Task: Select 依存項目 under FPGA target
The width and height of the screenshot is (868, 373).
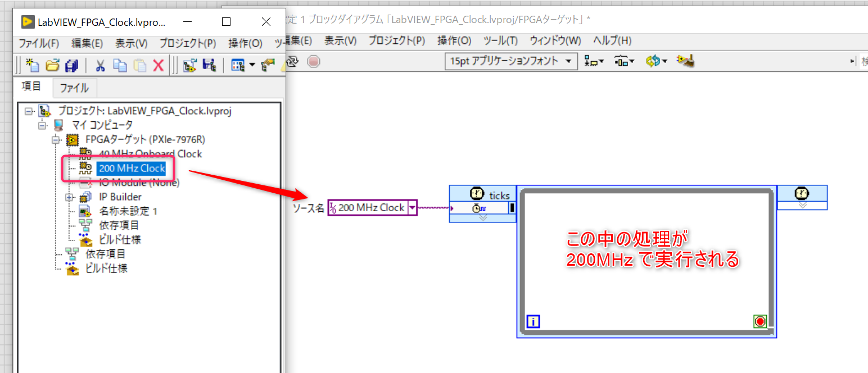Action: [x=119, y=225]
